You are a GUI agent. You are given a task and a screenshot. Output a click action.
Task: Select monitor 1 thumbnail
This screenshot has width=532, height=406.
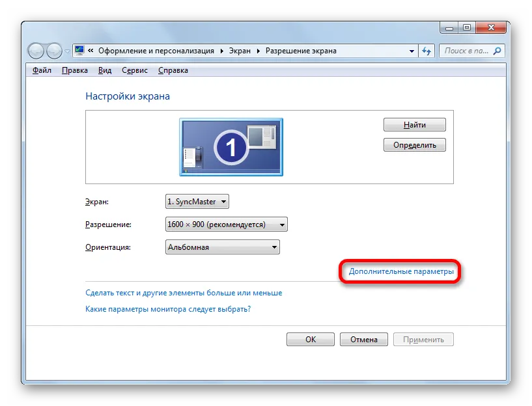[x=231, y=147]
